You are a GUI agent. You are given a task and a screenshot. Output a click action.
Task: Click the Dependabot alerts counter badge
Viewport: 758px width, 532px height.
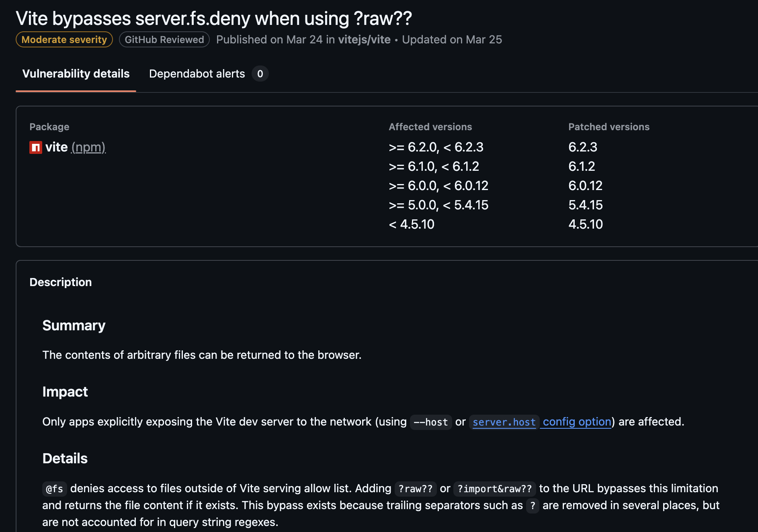(x=260, y=74)
